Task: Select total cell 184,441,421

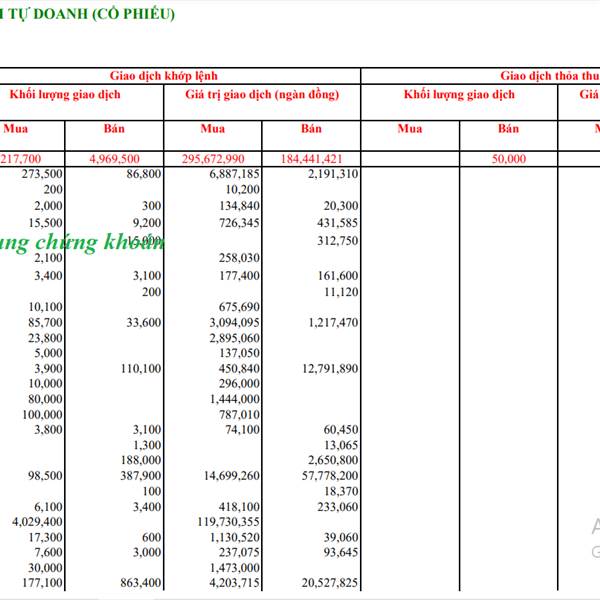Action: [x=311, y=159]
